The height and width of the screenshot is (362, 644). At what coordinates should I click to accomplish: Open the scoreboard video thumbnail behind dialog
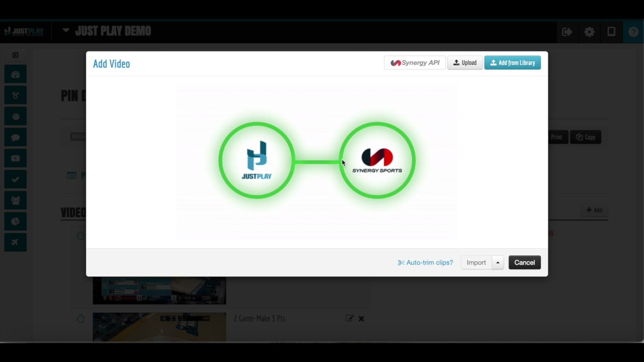(x=159, y=291)
